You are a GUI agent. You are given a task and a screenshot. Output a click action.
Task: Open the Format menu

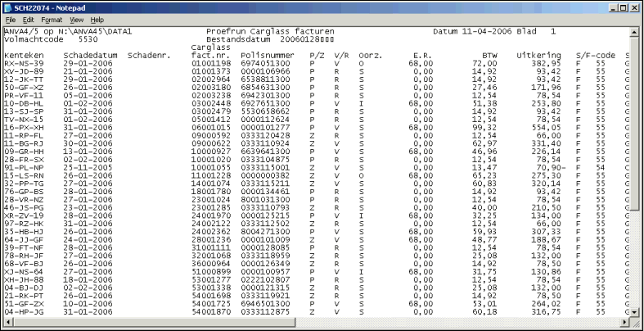tap(52, 19)
